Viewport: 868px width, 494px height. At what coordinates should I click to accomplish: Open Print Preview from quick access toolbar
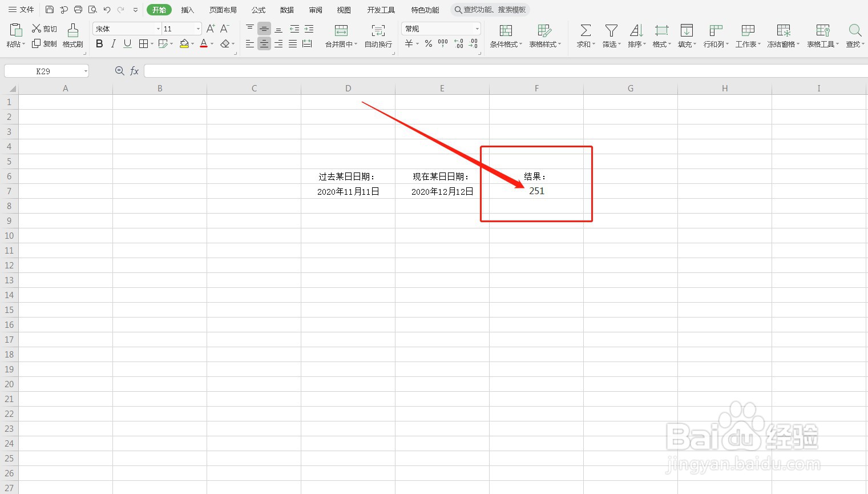92,10
